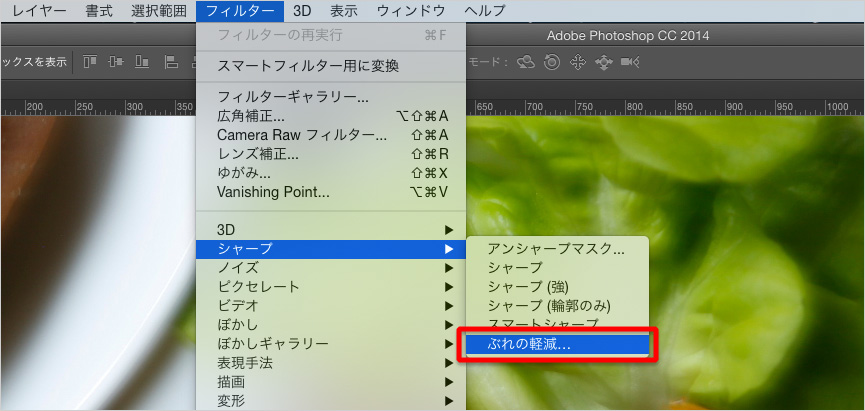Choose plain シャープ in the submenu
The width and height of the screenshot is (865, 411).
click(x=557, y=268)
